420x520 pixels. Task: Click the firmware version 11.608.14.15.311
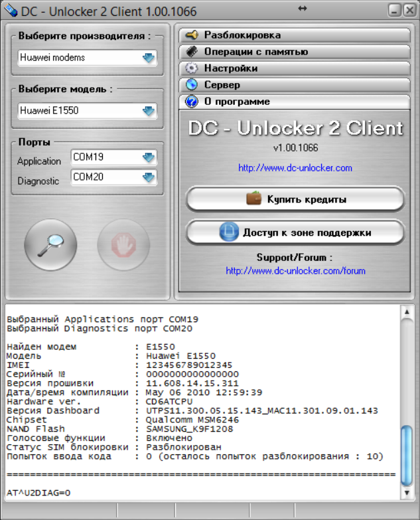click(192, 383)
